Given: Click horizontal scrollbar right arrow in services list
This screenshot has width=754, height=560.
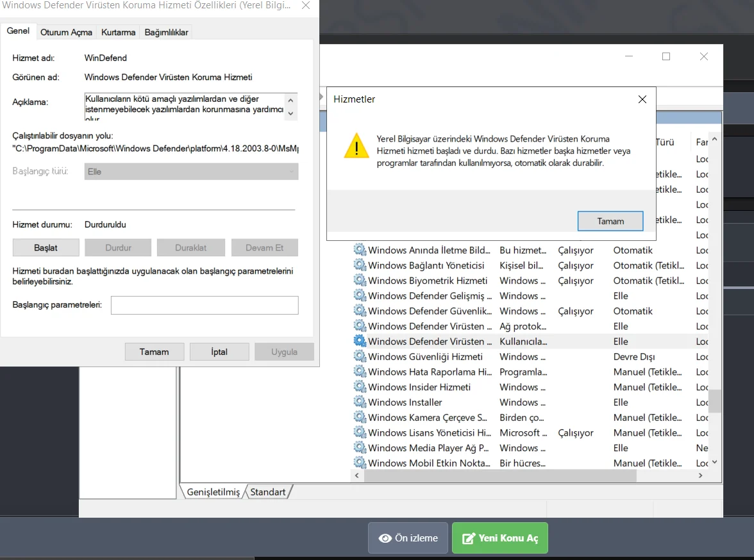Looking at the screenshot, I should click(x=701, y=475).
